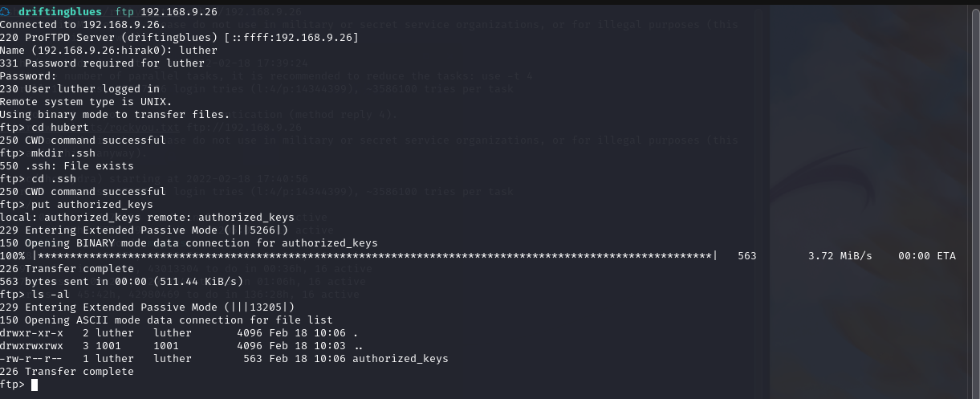Viewport: 980px width, 399px height.
Task: Click the "563 bytes sent" line
Action: 121,281
